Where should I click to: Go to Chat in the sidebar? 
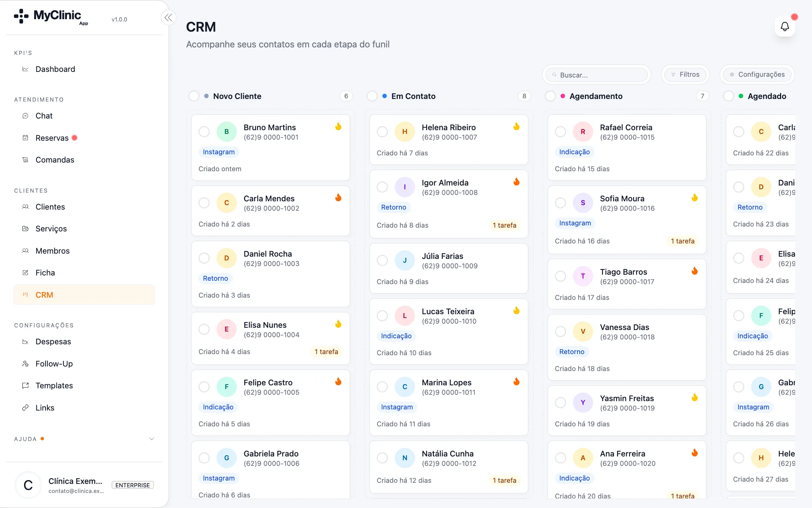[84, 116]
